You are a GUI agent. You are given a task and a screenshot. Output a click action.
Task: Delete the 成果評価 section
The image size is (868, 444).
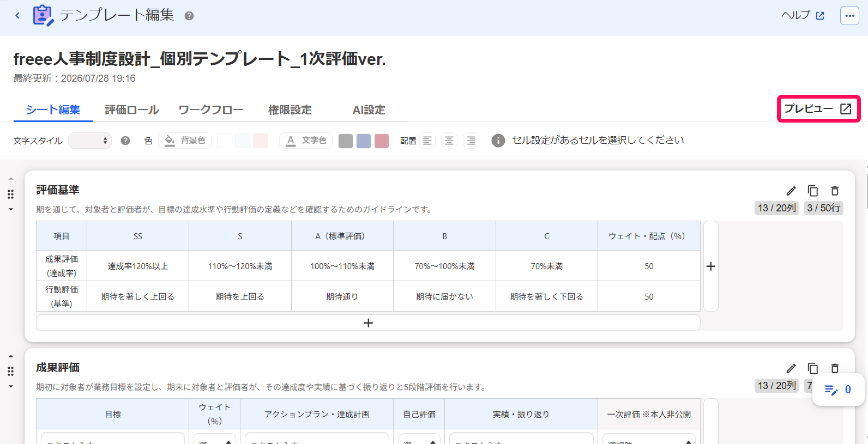point(835,368)
